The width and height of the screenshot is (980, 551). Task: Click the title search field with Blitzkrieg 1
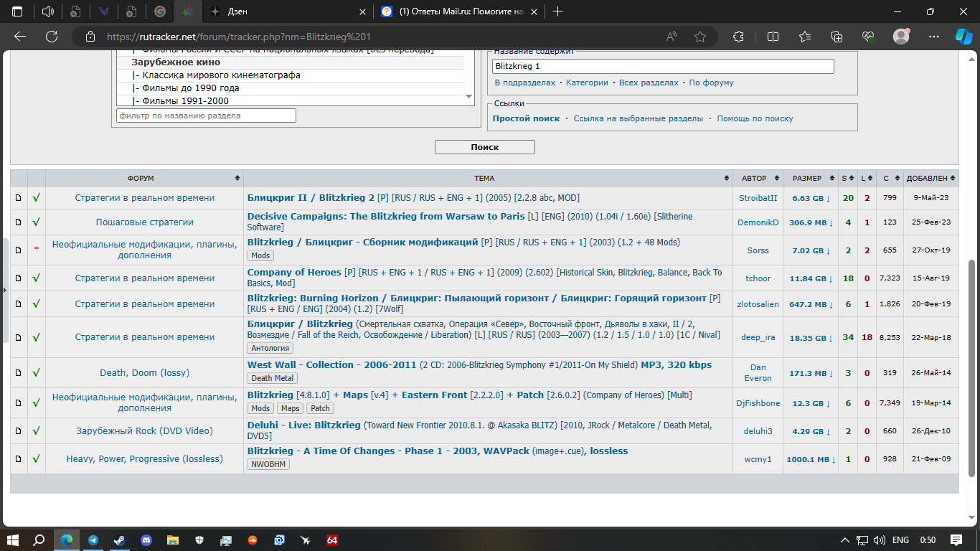[x=663, y=66]
